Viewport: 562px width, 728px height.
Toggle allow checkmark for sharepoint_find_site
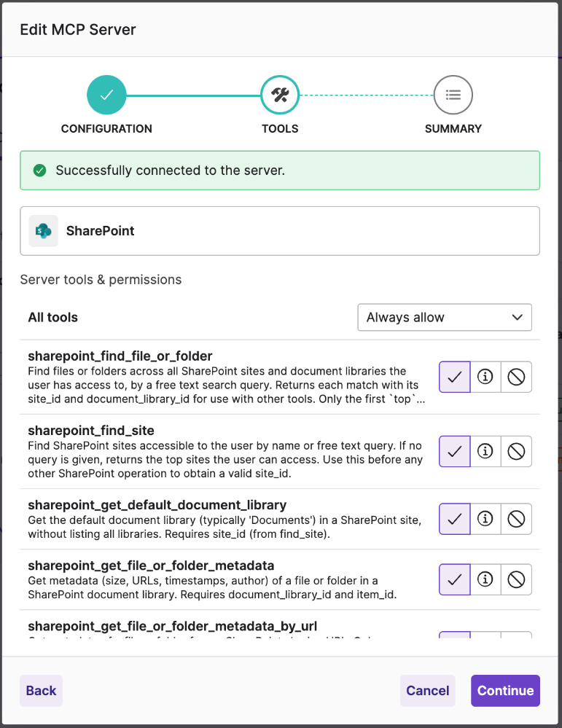click(455, 451)
